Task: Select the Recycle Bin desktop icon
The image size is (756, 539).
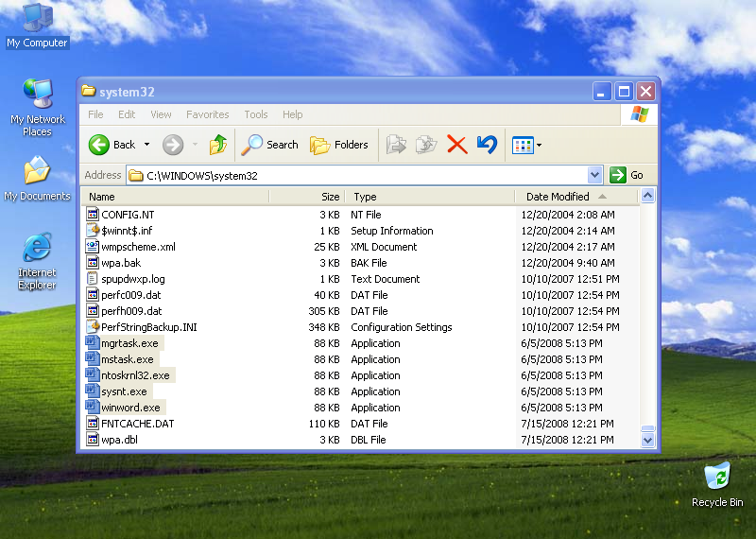Action: [x=717, y=477]
